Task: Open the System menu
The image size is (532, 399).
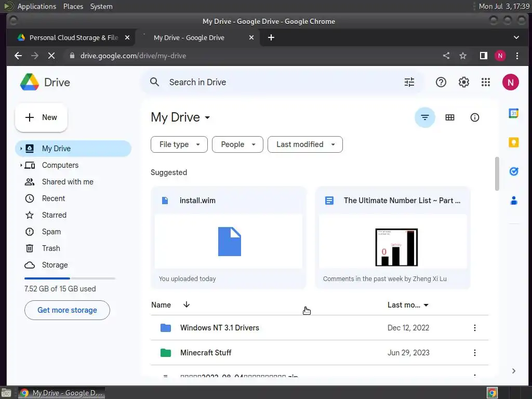Action: (x=101, y=6)
